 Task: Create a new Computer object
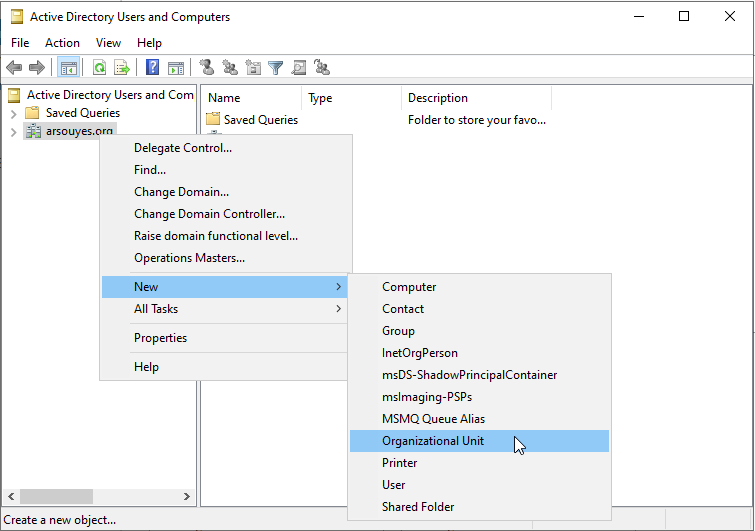[x=479, y=287]
